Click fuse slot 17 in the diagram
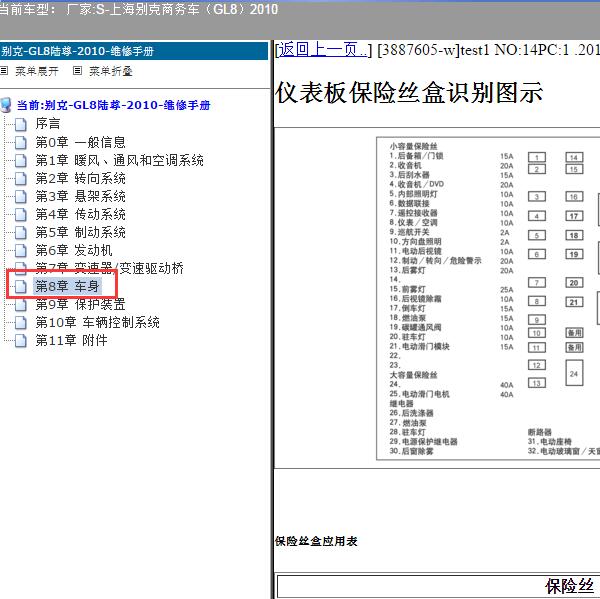Image resolution: width=600 pixels, height=599 pixels. pyautogui.click(x=574, y=216)
